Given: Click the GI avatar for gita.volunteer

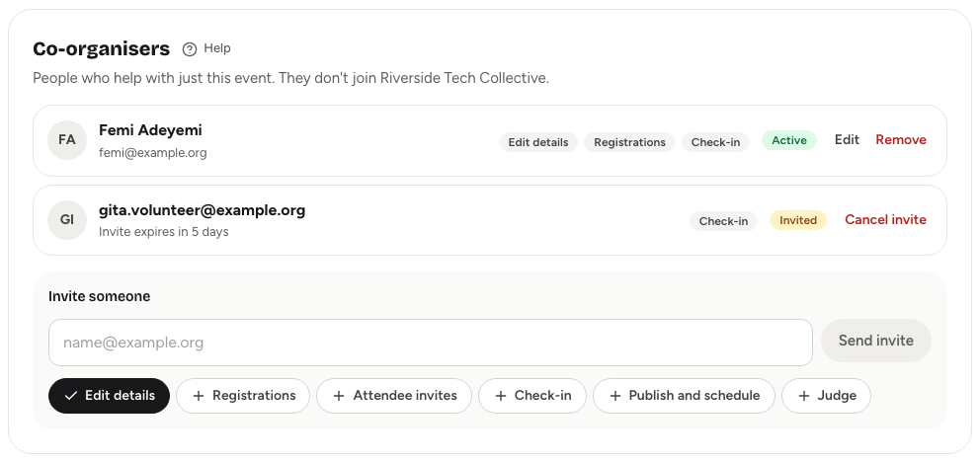Looking at the screenshot, I should click(x=67, y=220).
